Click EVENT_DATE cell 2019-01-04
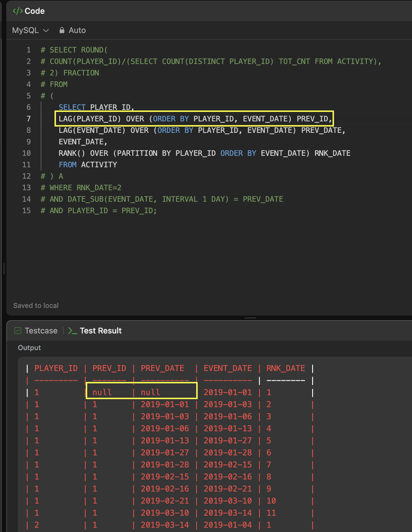This screenshot has width=412, height=532. coord(228,525)
